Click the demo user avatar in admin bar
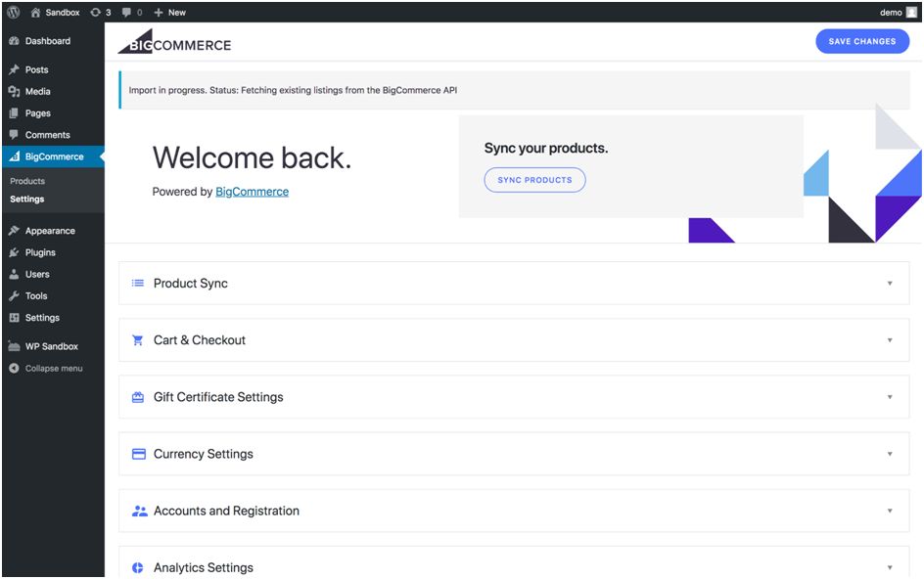924x579 pixels. 912,12
